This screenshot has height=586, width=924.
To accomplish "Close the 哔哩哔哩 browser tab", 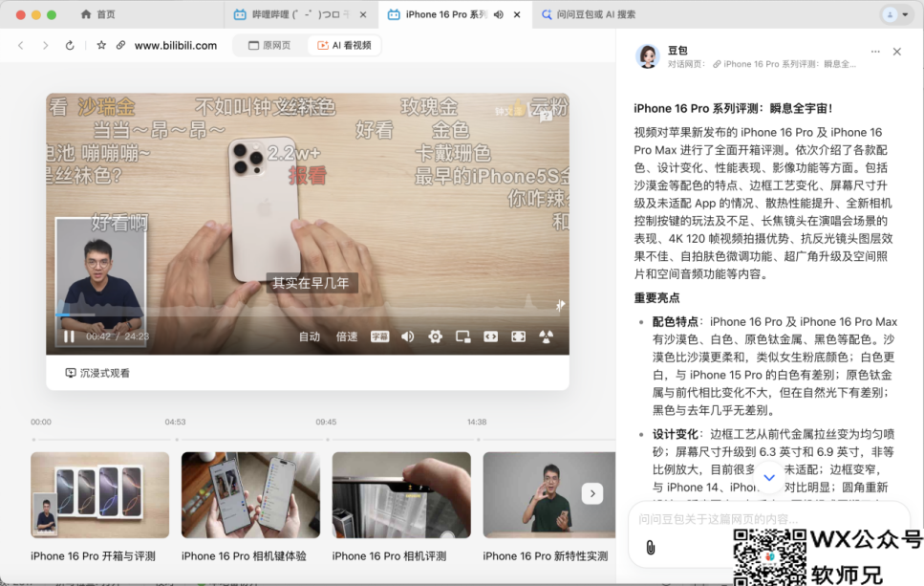I will 364,14.
